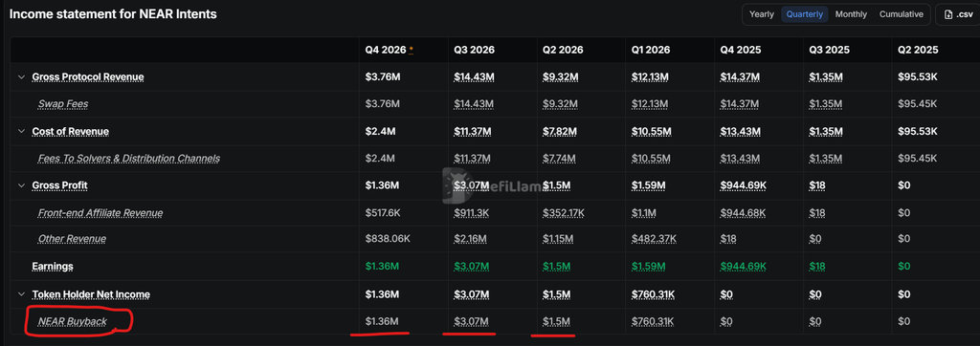Click the Q4 2025 column header
The width and height of the screenshot is (980, 346).
tap(741, 50)
